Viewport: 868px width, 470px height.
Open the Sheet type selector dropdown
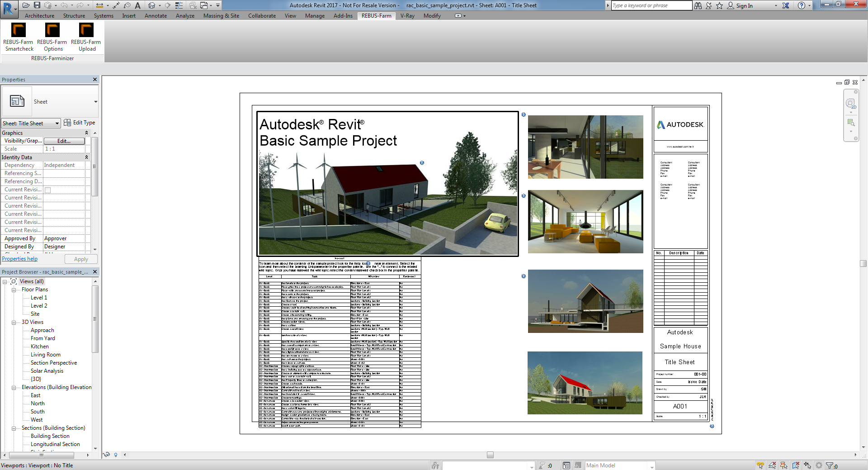click(95, 102)
